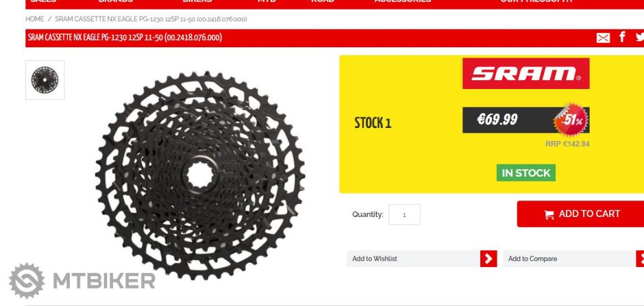Screen dimensions: 644x306
Task: Focus the Quantity input field
Action: click(x=404, y=214)
